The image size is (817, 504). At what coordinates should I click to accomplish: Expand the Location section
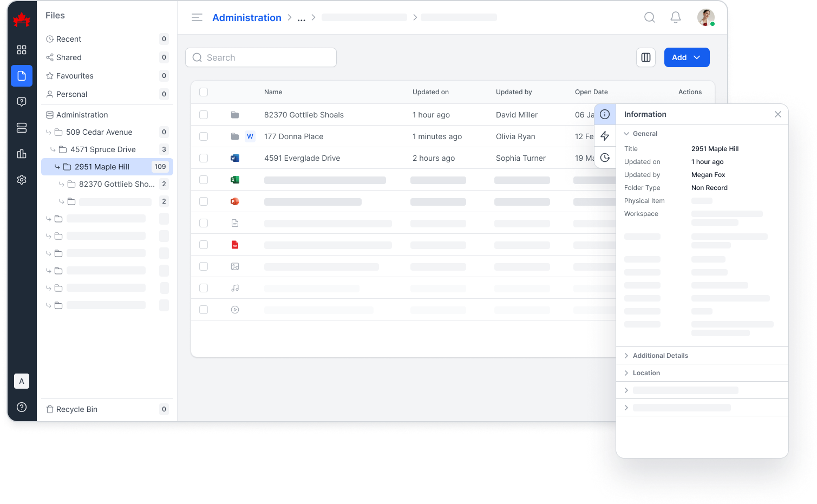point(646,373)
